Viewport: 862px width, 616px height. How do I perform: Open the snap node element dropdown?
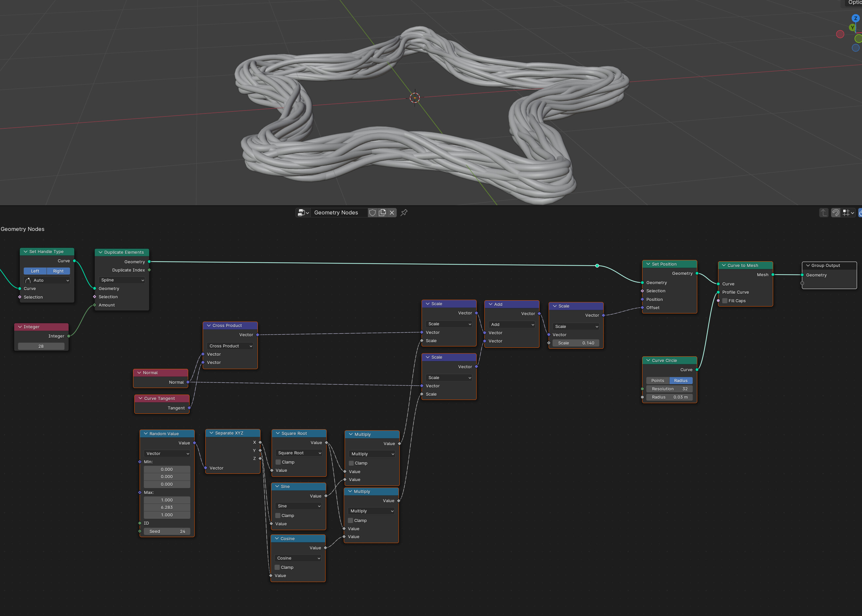click(848, 213)
